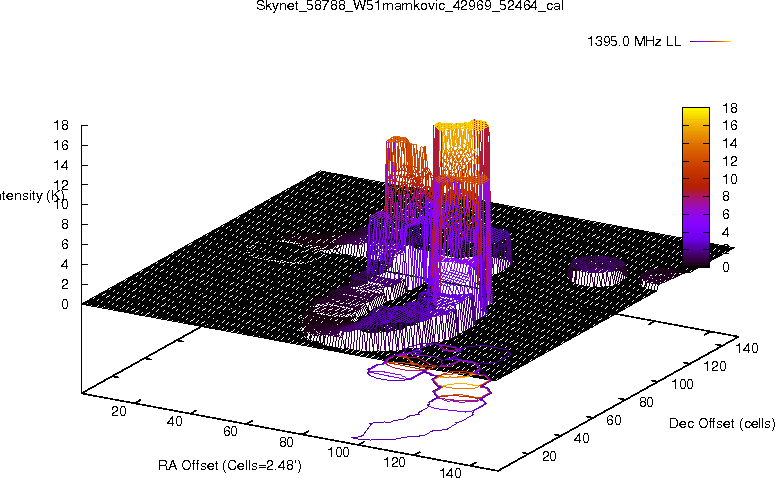
Task: Select the legend label 1395.0 MHz LL
Action: [x=634, y=42]
